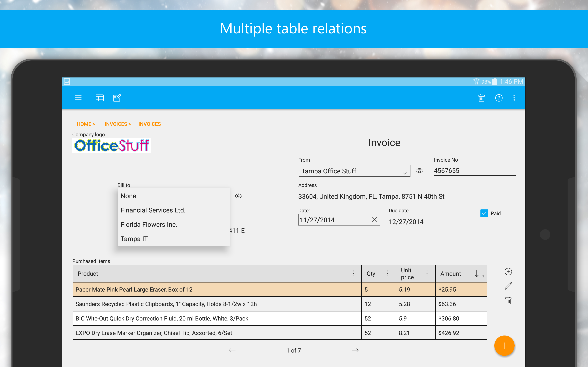The image size is (588, 367).
Task: Click page indicator 1 of 7
Action: [x=294, y=350]
